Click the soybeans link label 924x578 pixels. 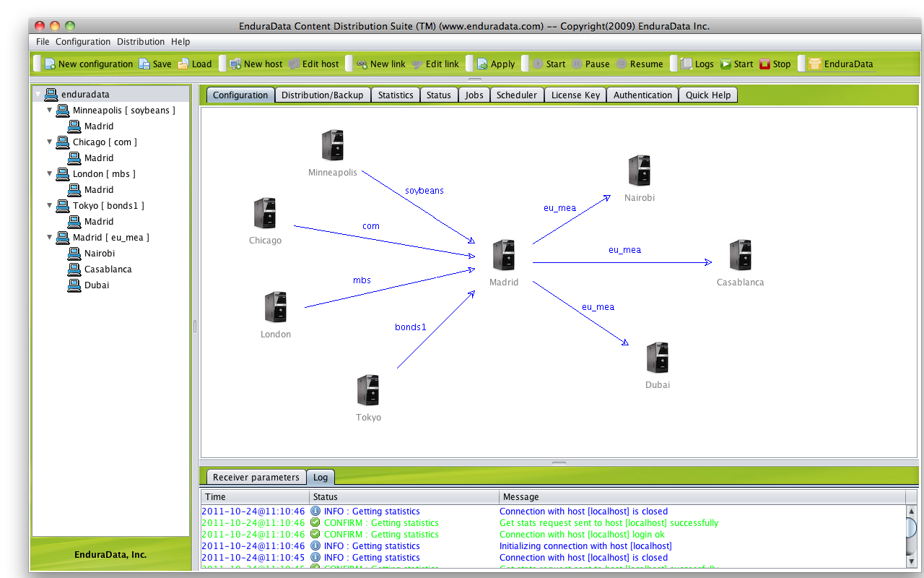[424, 191]
